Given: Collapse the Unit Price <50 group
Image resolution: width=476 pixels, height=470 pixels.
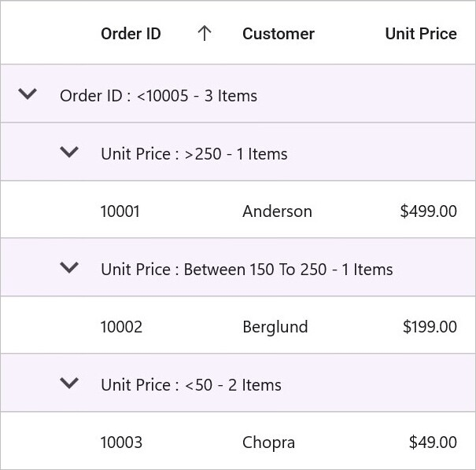Looking at the screenshot, I should click(69, 383).
